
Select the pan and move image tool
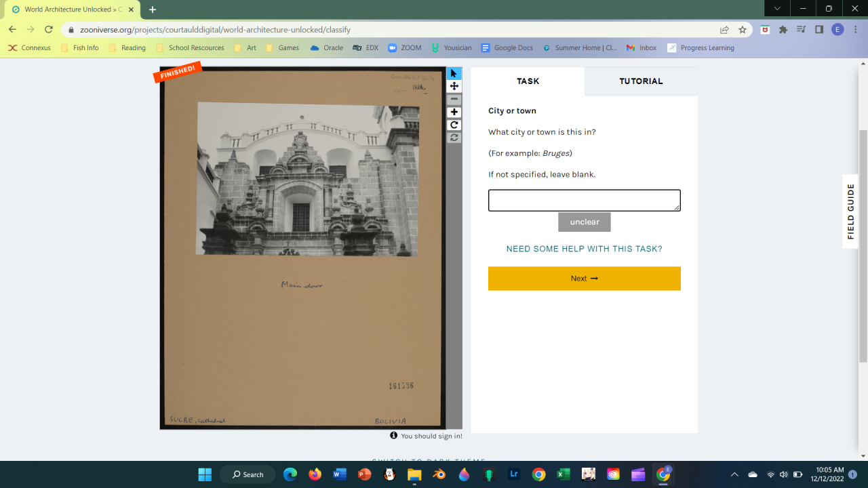pos(454,86)
